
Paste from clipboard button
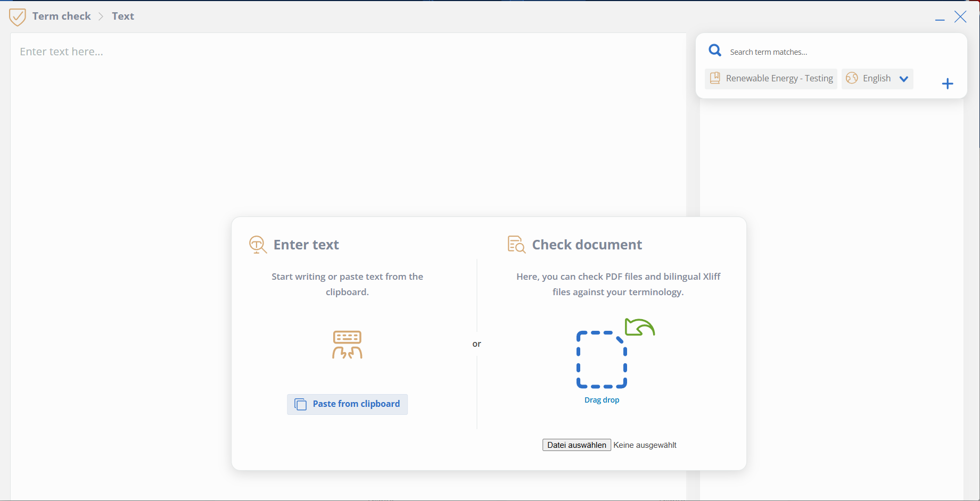[x=347, y=404]
